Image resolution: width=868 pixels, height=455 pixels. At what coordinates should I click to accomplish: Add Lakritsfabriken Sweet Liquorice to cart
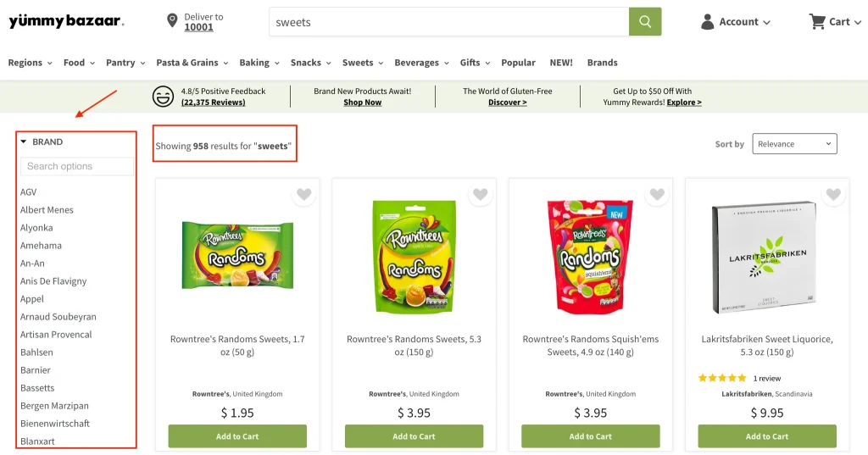click(767, 436)
